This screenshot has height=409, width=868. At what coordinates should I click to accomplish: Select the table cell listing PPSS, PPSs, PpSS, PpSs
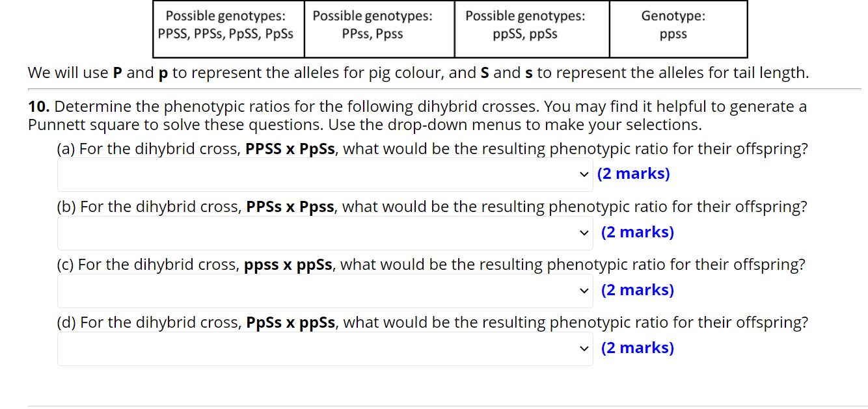click(x=228, y=29)
